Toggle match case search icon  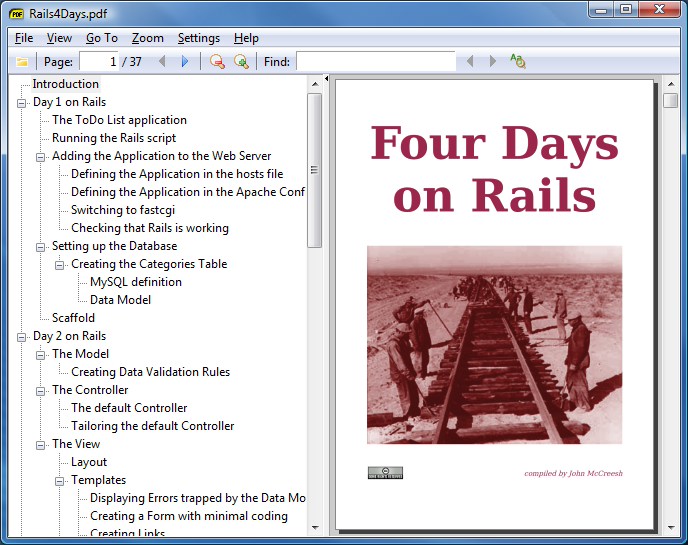click(518, 61)
